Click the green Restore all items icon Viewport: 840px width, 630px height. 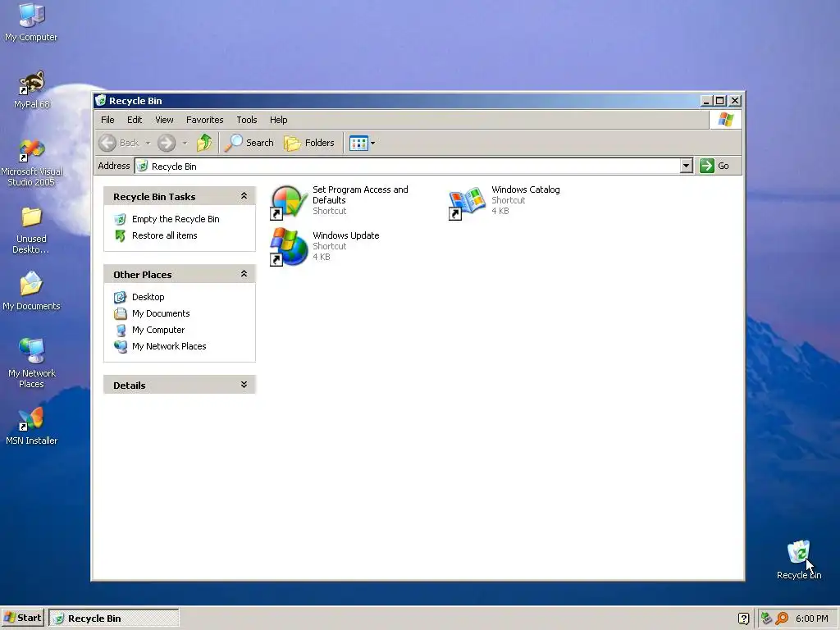pyautogui.click(x=120, y=235)
